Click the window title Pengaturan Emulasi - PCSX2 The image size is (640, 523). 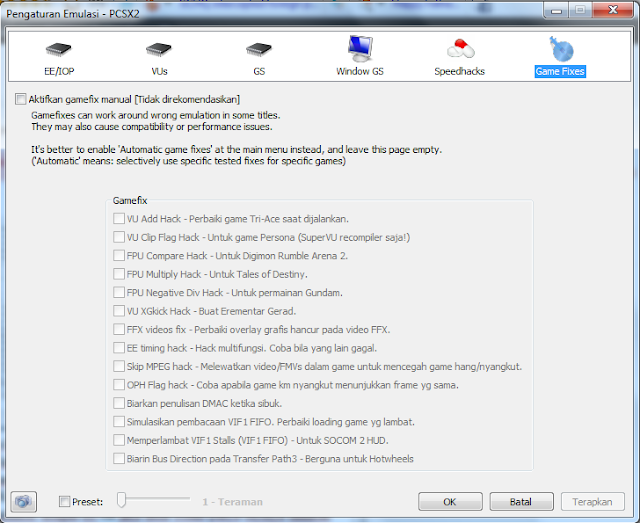click(73, 14)
